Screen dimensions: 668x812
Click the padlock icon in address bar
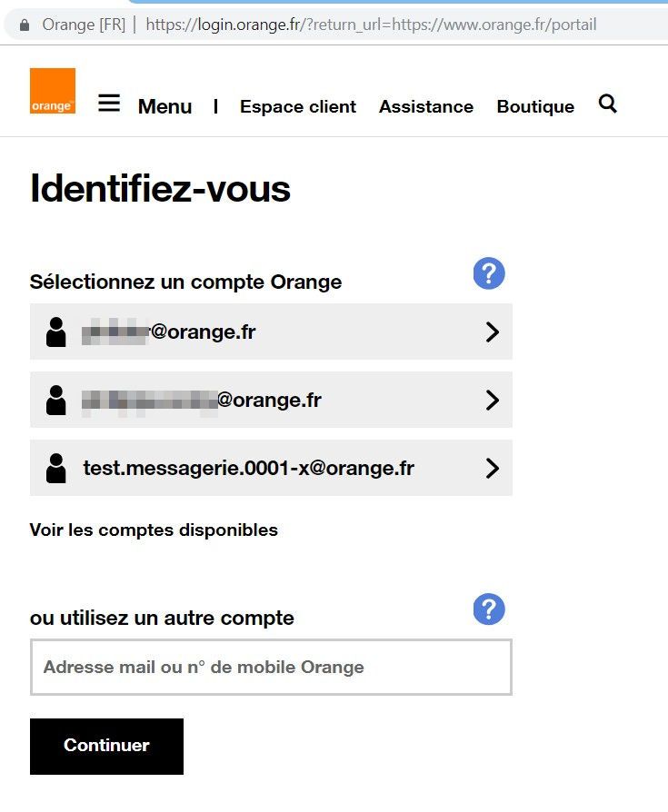(x=25, y=25)
